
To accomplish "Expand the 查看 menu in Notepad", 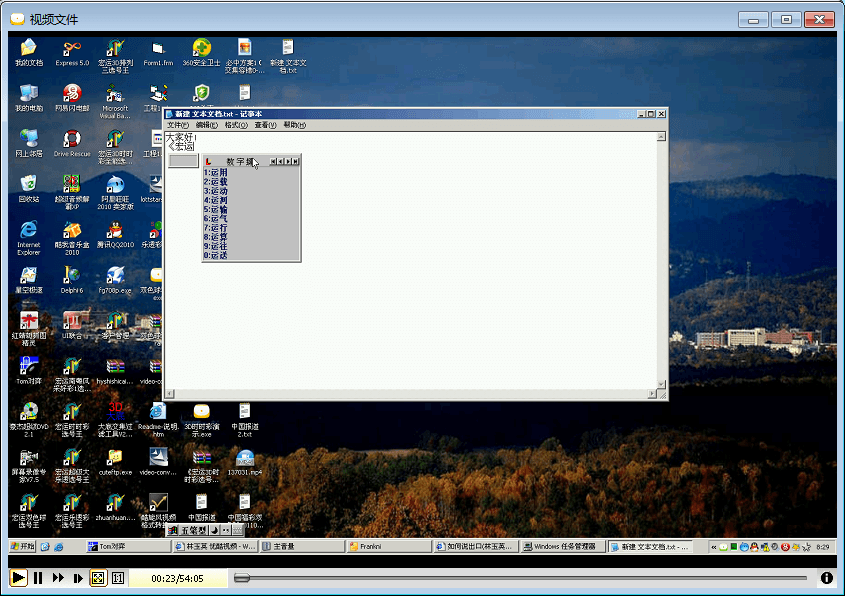I will 264,125.
